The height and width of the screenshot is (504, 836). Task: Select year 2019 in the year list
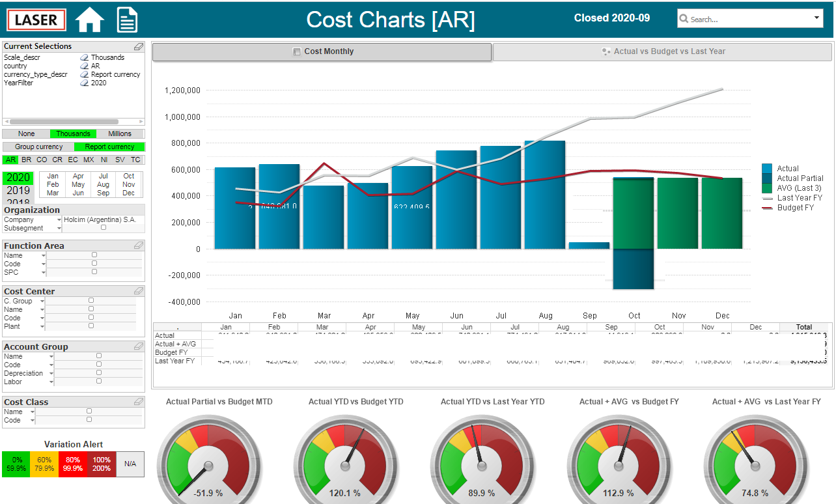[x=19, y=190]
